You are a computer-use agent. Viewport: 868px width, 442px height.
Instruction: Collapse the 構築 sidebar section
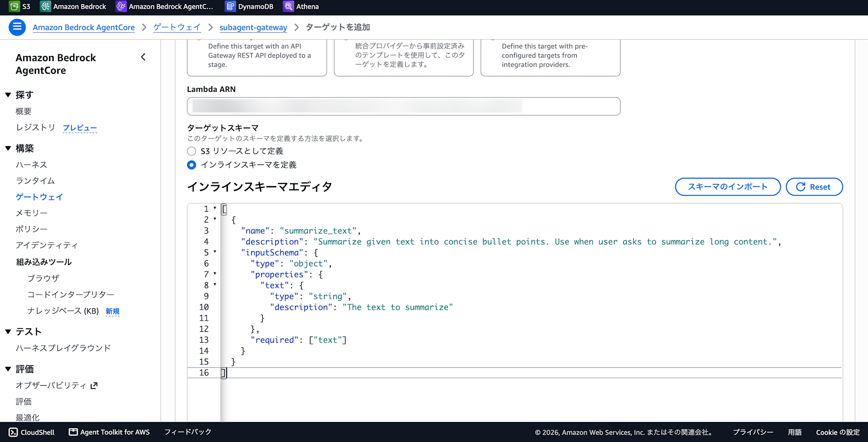(x=8, y=148)
